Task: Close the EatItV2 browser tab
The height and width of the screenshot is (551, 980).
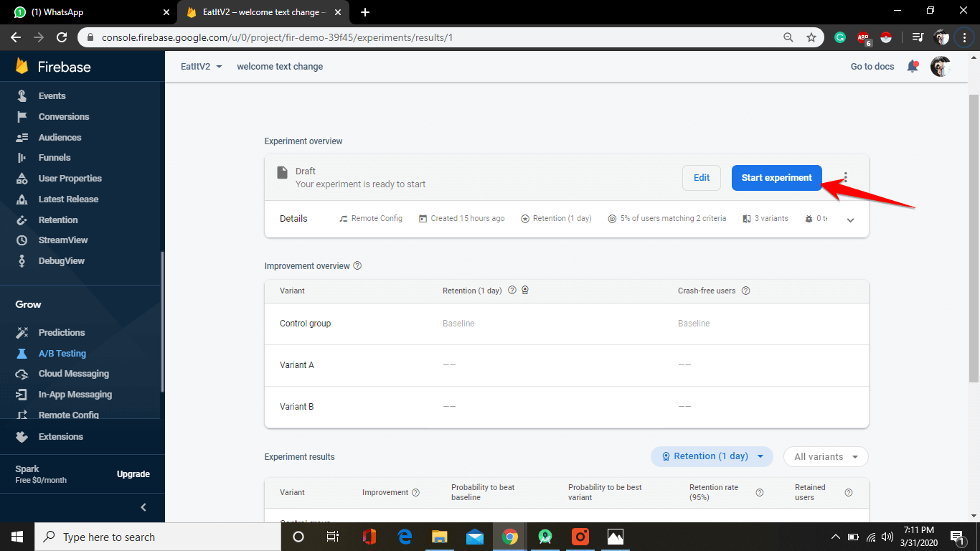Action: [x=338, y=12]
